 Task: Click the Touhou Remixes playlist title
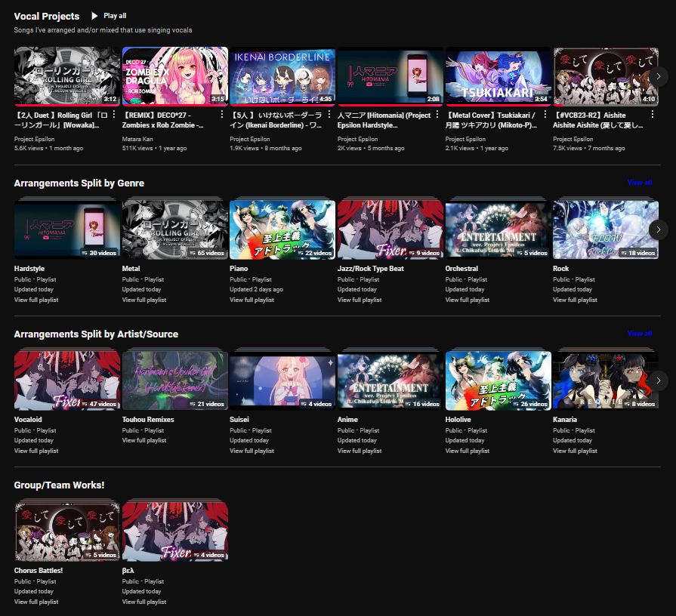pyautogui.click(x=148, y=419)
